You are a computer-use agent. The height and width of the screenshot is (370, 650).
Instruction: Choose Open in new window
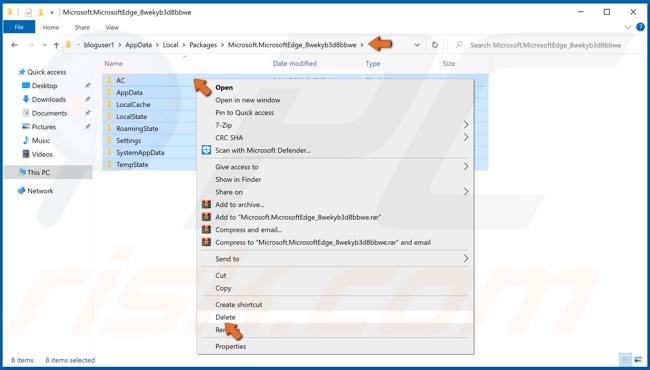coord(335,100)
